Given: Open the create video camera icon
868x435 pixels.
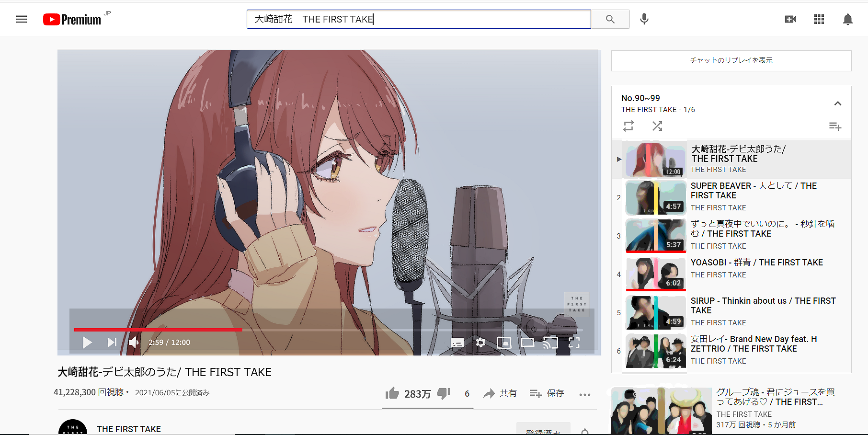Looking at the screenshot, I should (790, 19).
